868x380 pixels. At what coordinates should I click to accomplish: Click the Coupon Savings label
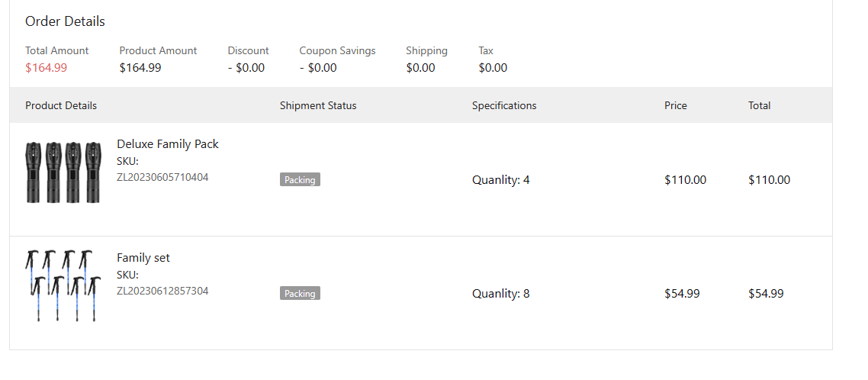pos(337,50)
